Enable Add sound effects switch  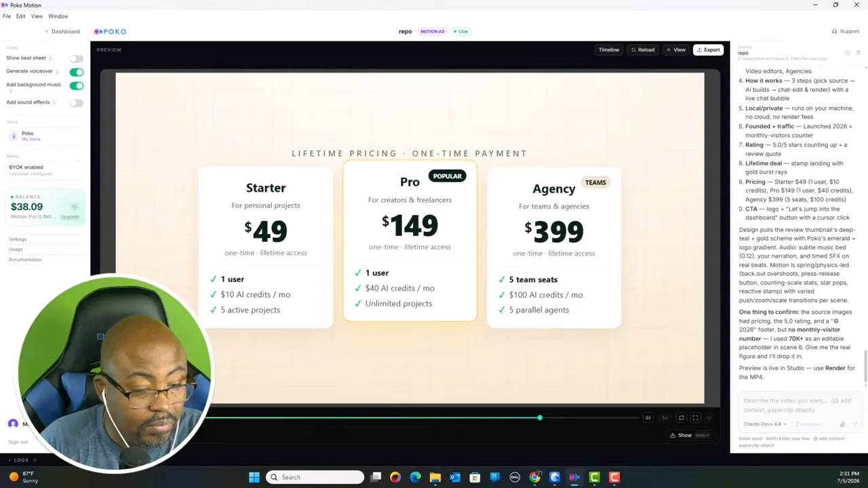[x=77, y=103]
